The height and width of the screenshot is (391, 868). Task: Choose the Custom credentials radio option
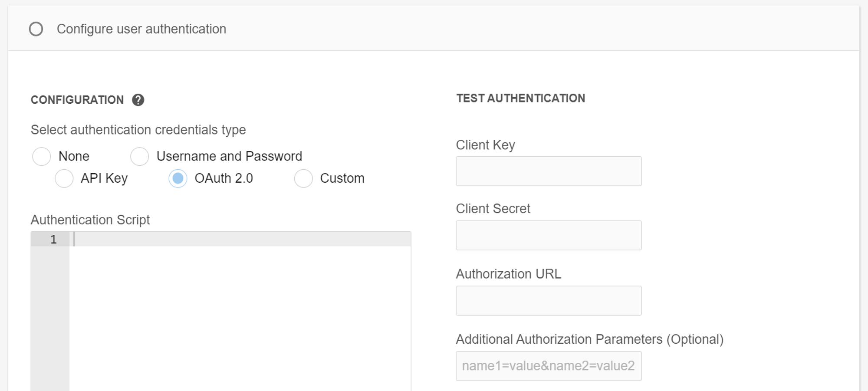click(x=303, y=178)
